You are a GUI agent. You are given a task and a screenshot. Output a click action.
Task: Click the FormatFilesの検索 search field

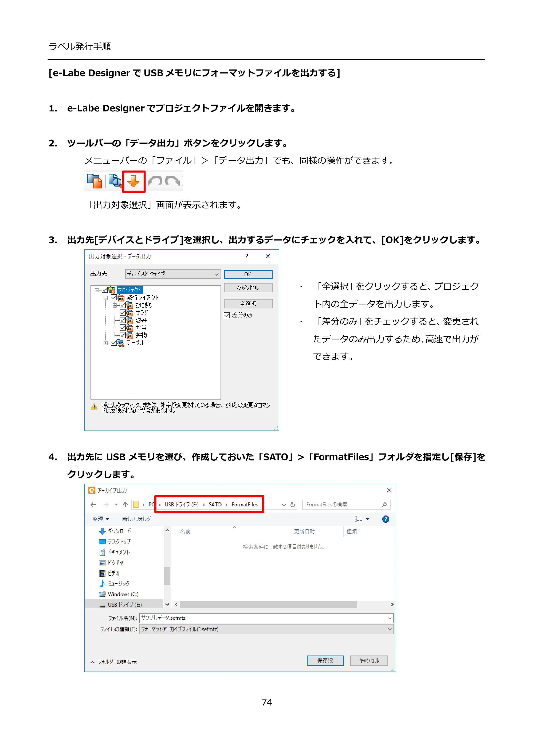(x=346, y=505)
